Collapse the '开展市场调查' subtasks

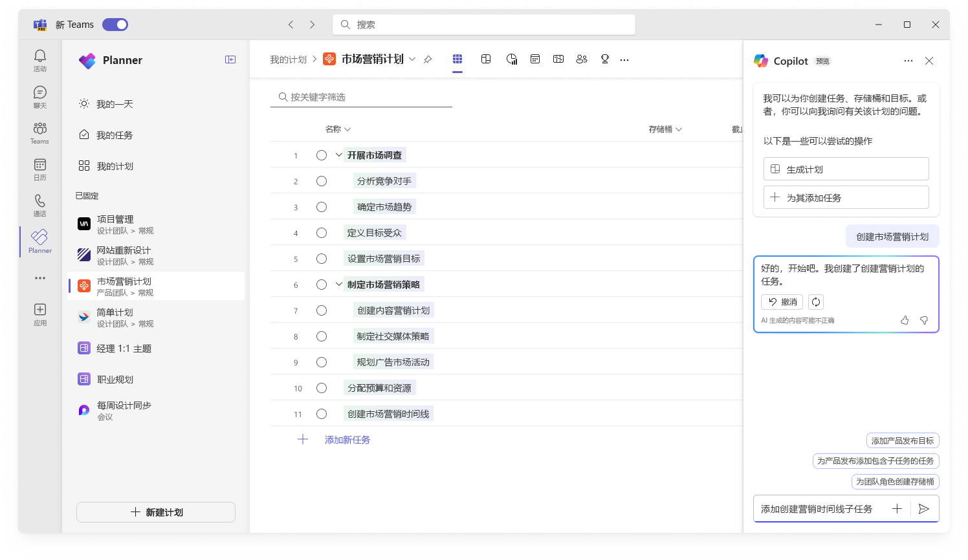338,155
